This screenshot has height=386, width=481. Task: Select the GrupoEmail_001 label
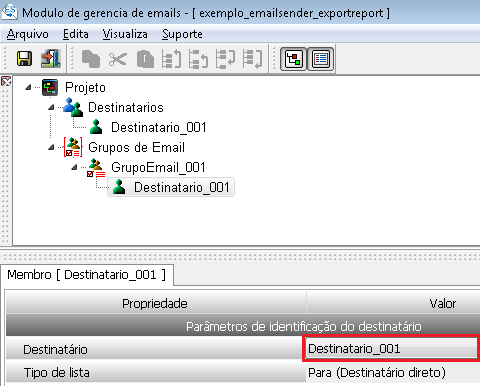click(x=158, y=167)
